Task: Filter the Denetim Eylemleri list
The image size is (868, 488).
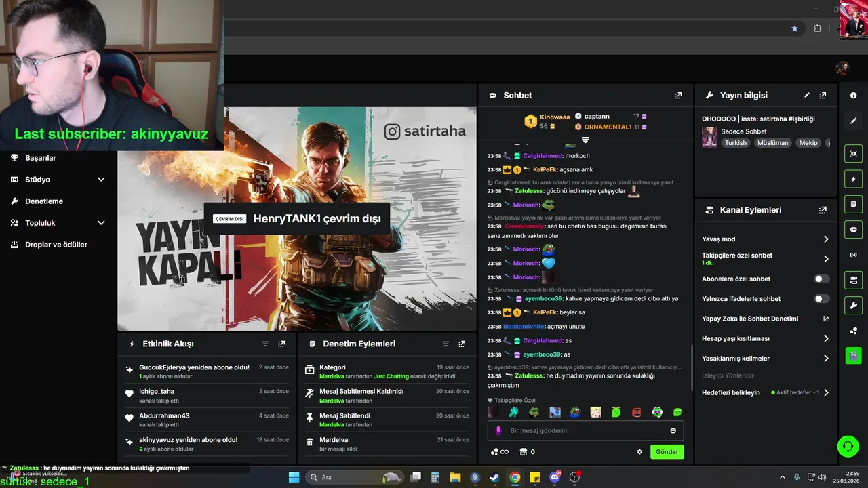Action: pos(446,344)
